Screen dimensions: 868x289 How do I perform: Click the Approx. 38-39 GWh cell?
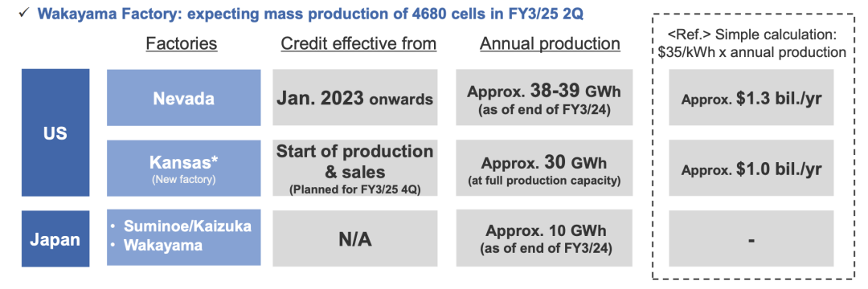pos(544,98)
